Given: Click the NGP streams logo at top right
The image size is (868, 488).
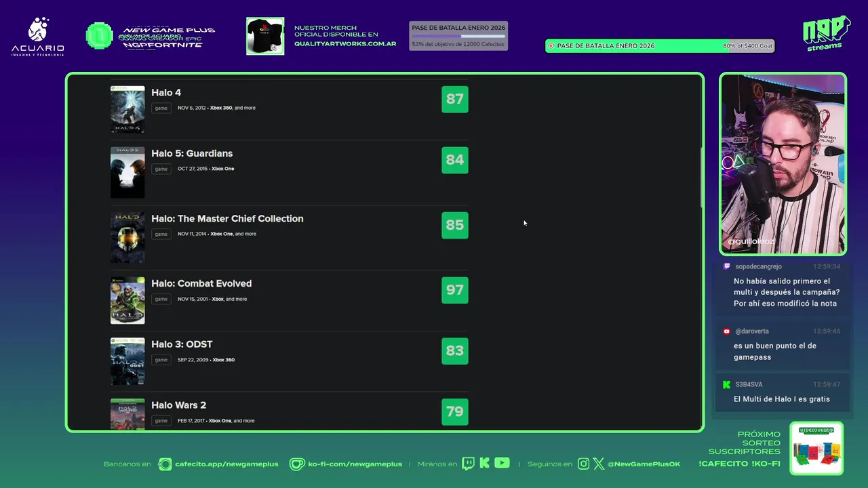Looking at the screenshot, I should [827, 33].
